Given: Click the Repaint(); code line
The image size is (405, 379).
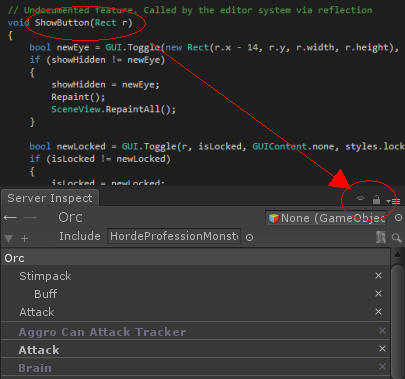Looking at the screenshot, I should click(78, 97).
